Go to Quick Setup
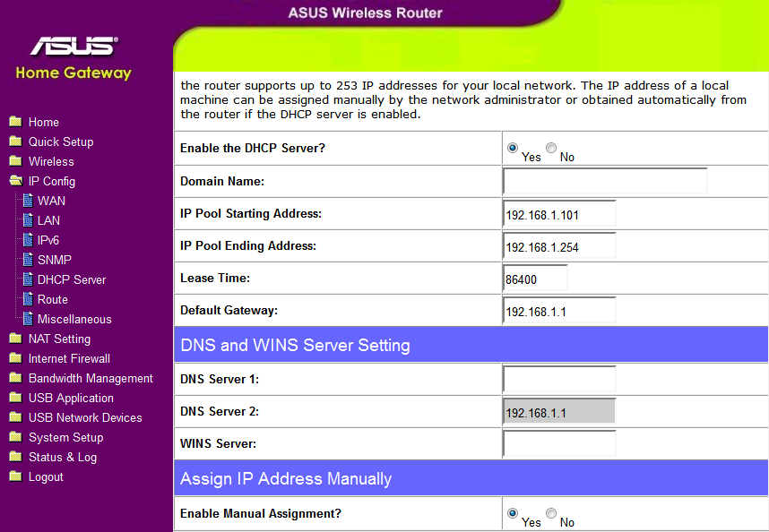The image size is (769, 532). point(60,142)
